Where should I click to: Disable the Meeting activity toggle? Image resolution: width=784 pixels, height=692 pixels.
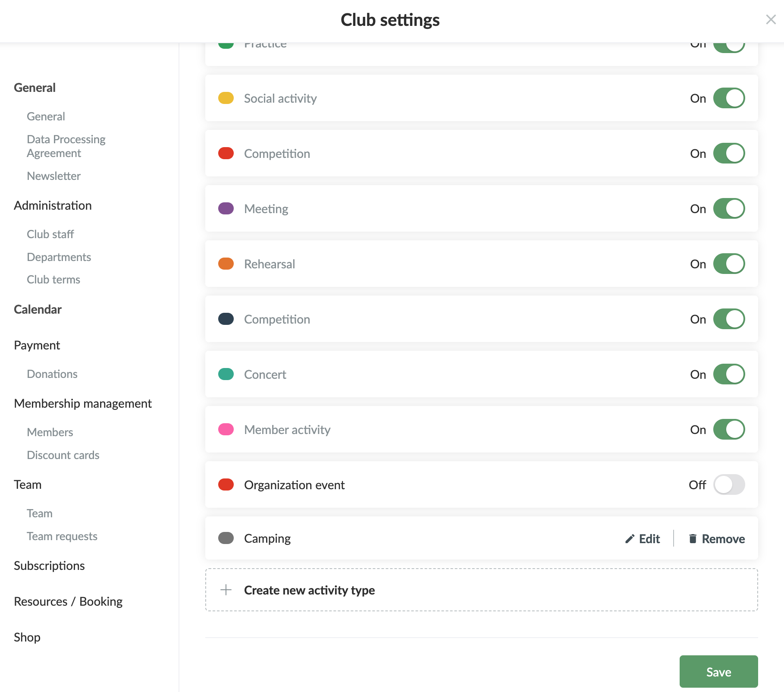pyautogui.click(x=729, y=209)
